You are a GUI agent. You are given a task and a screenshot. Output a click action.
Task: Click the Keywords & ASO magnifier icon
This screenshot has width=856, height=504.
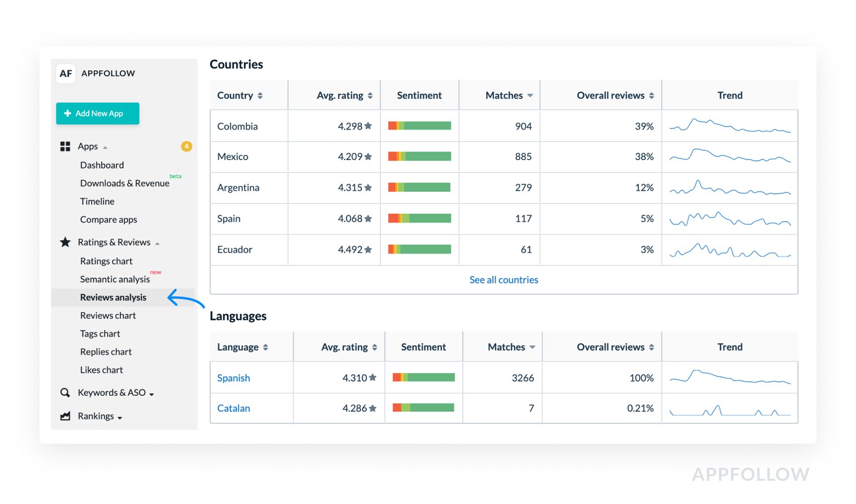(x=65, y=393)
